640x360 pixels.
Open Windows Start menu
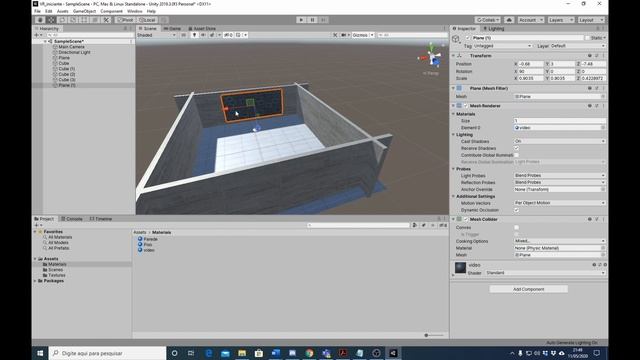pos(40,353)
